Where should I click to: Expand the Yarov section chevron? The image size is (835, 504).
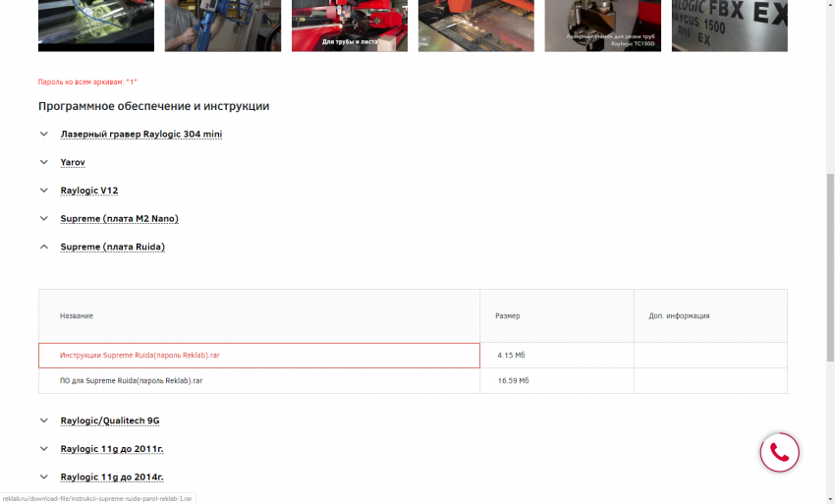[44, 162]
